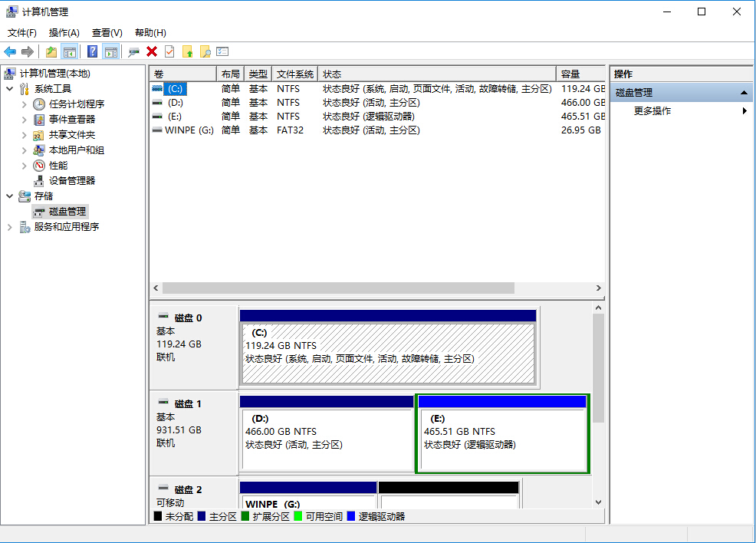Click the volume list horizontal scrollbar

[x=337, y=288]
